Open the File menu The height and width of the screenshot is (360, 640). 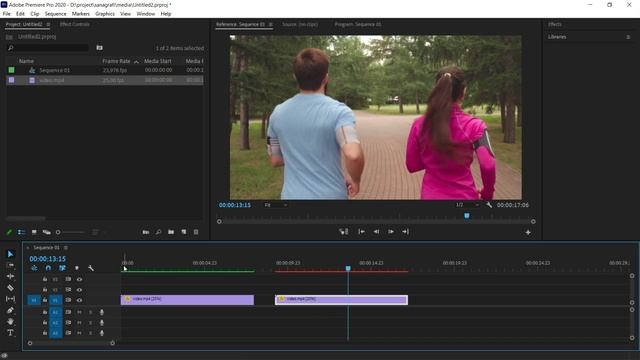pyautogui.click(x=7, y=14)
